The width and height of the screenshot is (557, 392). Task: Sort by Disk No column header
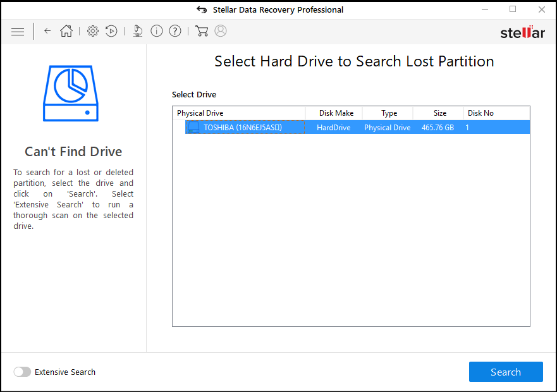pos(496,113)
